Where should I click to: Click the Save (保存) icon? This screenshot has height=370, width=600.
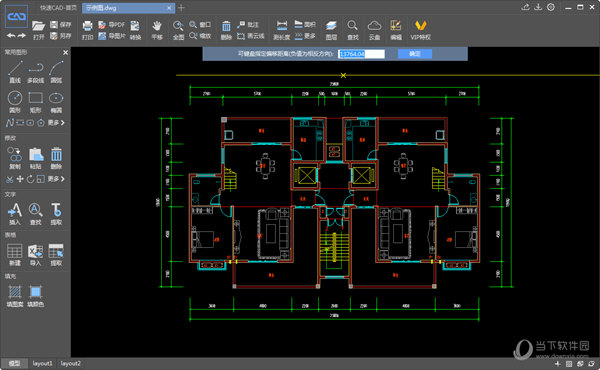coord(61,24)
